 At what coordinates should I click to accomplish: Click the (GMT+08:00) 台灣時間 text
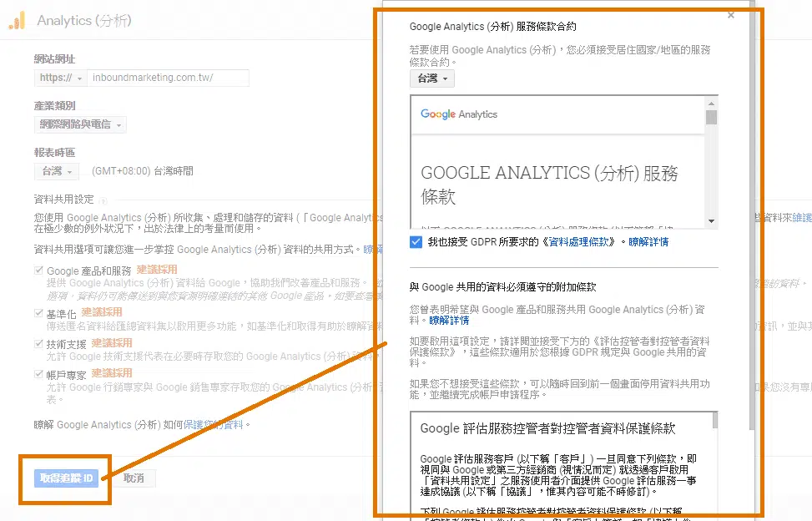point(143,171)
